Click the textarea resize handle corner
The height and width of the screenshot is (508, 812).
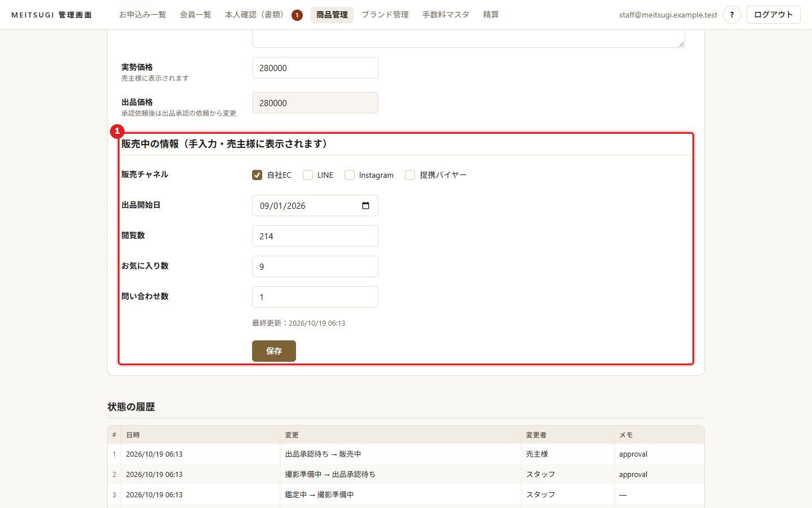coord(681,43)
